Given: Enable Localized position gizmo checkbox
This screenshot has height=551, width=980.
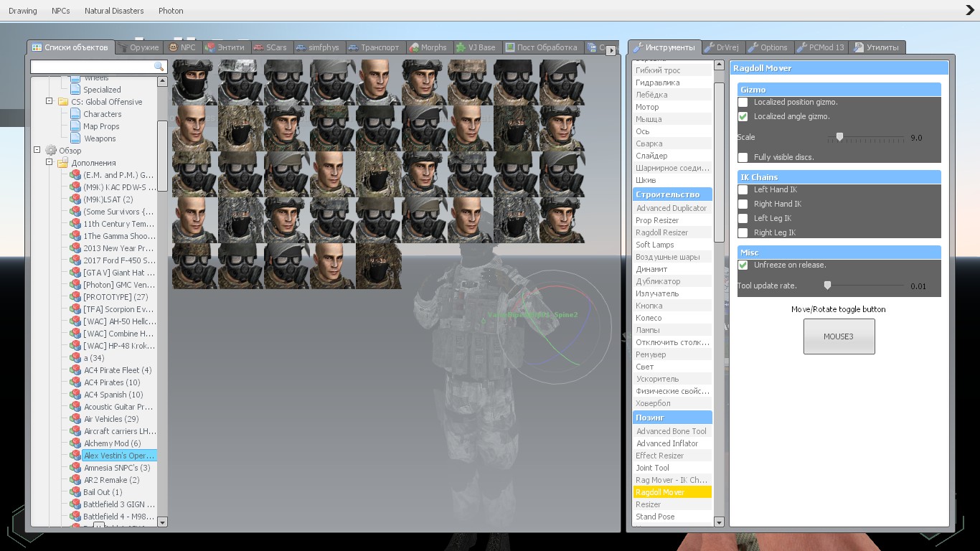Looking at the screenshot, I should click(x=743, y=103).
